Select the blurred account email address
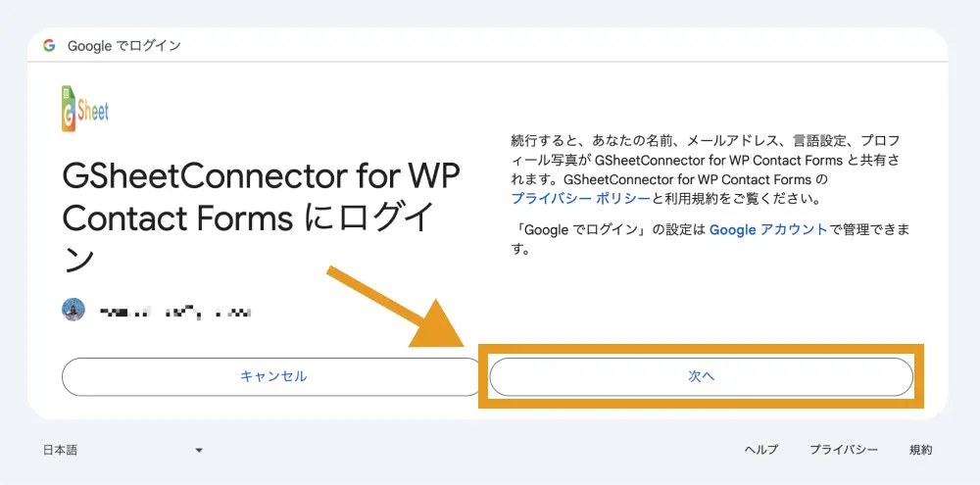 pyautogui.click(x=176, y=312)
